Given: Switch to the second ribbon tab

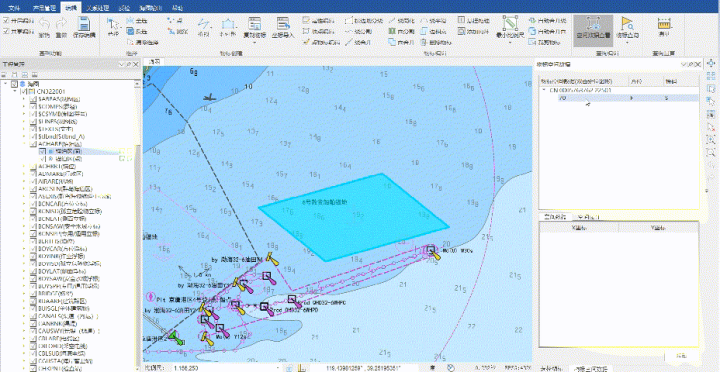Looking at the screenshot, I should [45, 8].
